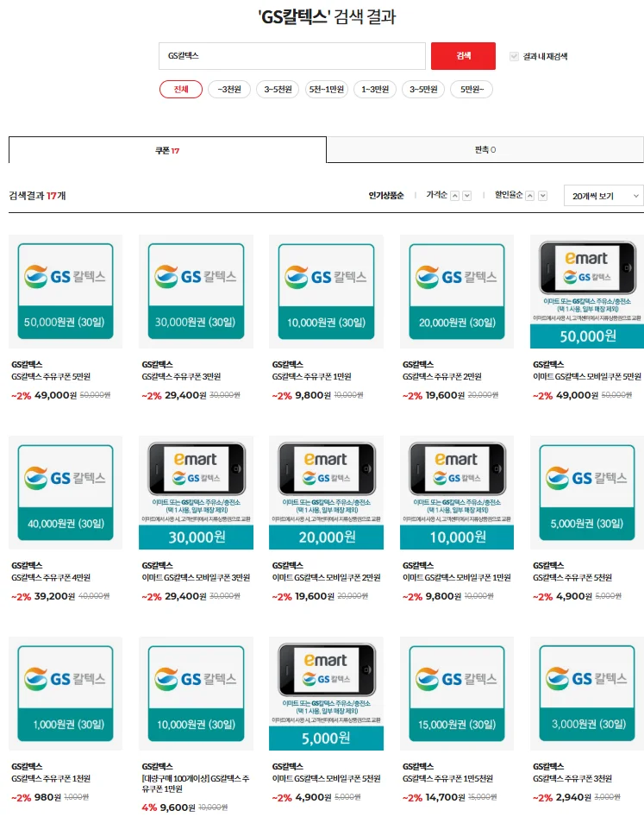Click the 2,940원 price text

click(x=573, y=797)
